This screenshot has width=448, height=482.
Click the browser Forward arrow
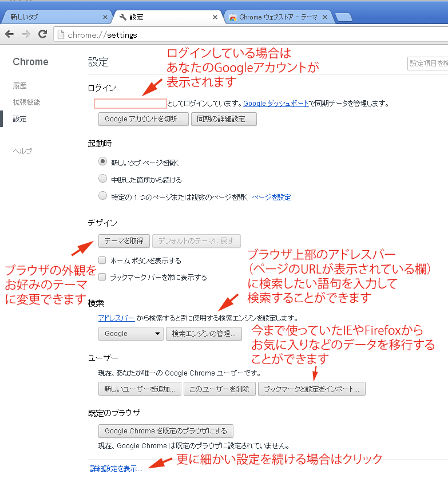26,34
